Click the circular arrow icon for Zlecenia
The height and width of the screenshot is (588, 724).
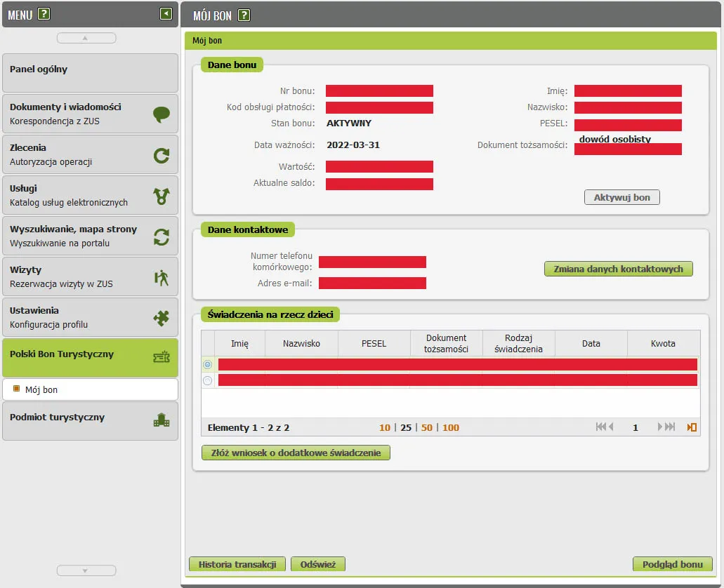[161, 156]
